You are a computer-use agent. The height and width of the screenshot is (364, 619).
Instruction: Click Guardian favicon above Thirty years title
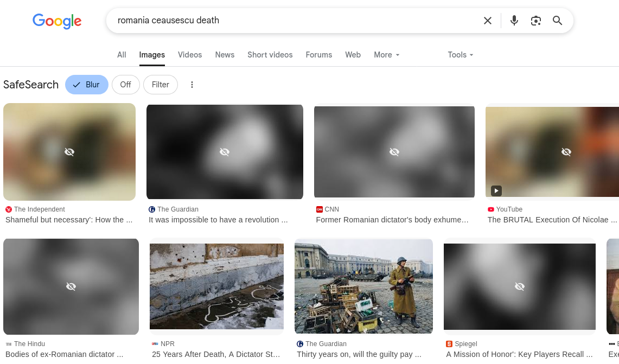pos(299,344)
